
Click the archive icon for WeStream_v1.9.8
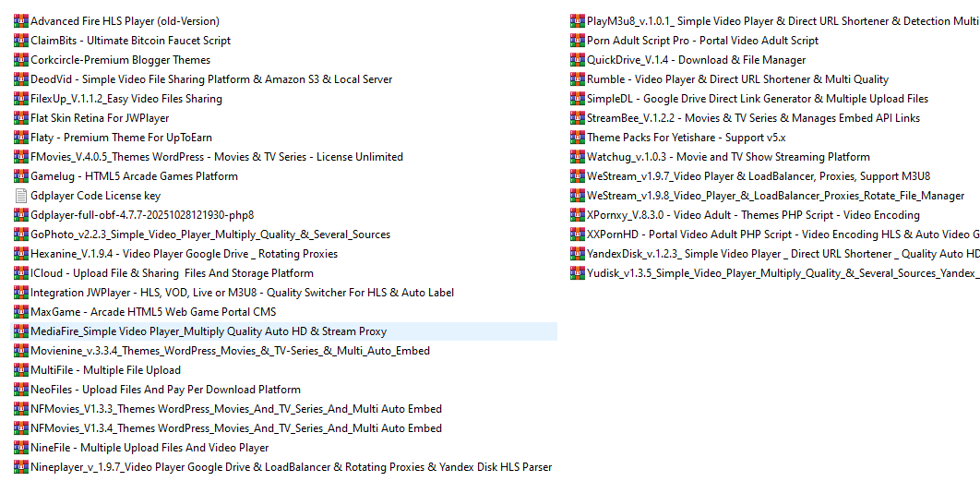[x=578, y=196]
